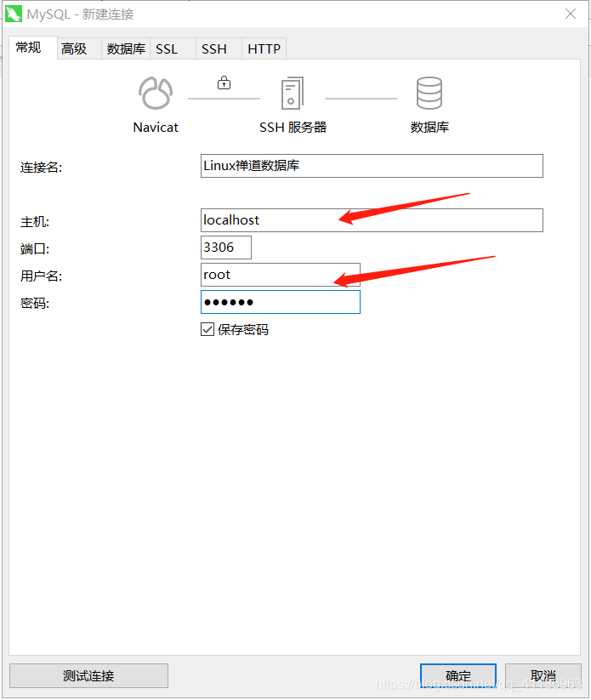Open the HTTP tab
Image resolution: width=591 pixels, height=700 pixels.
coord(264,48)
